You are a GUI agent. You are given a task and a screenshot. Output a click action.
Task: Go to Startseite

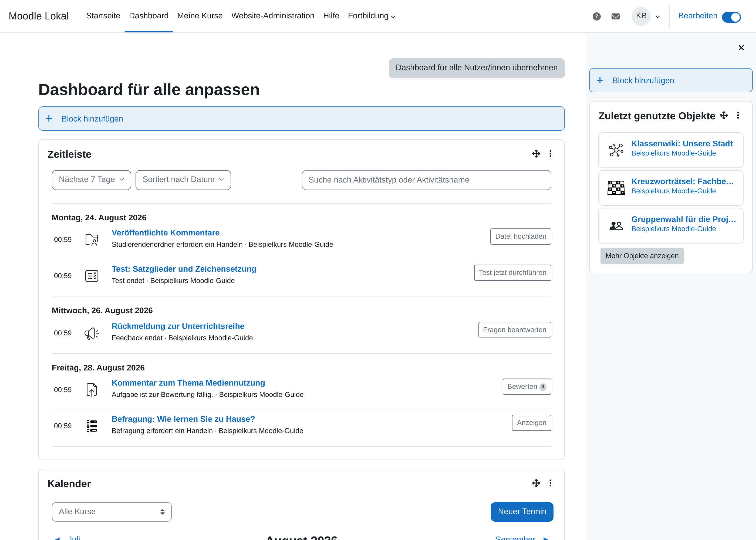[x=103, y=16]
